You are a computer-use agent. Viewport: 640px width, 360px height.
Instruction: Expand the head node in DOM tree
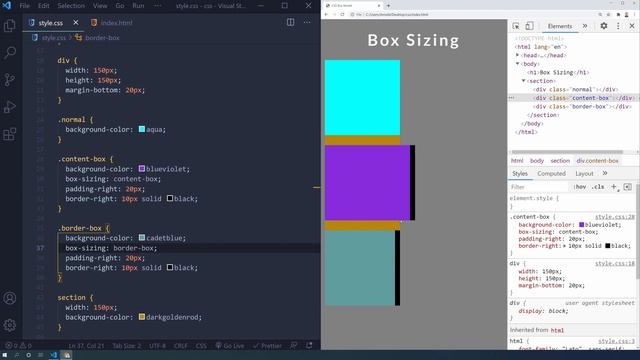coord(517,55)
